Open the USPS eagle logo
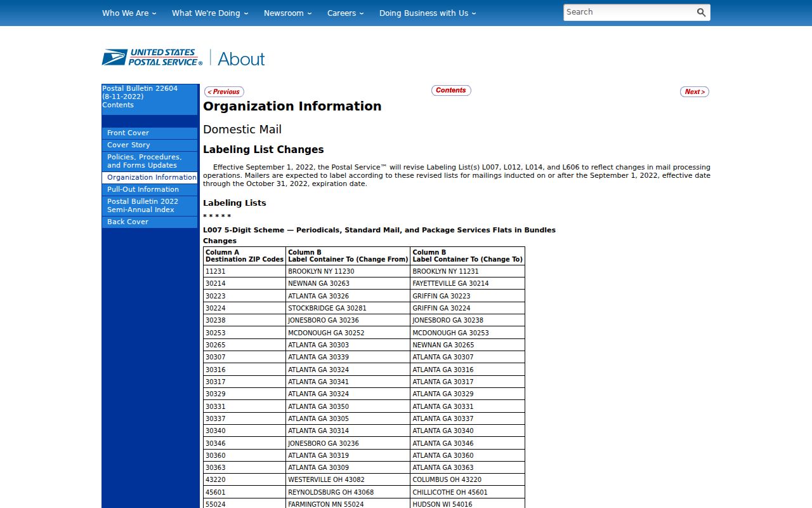 152,57
